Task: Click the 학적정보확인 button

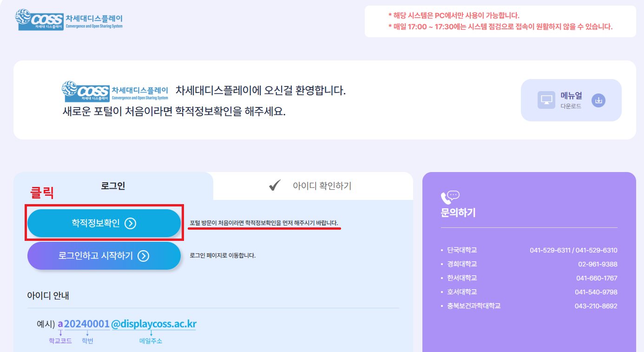Action: [x=104, y=223]
